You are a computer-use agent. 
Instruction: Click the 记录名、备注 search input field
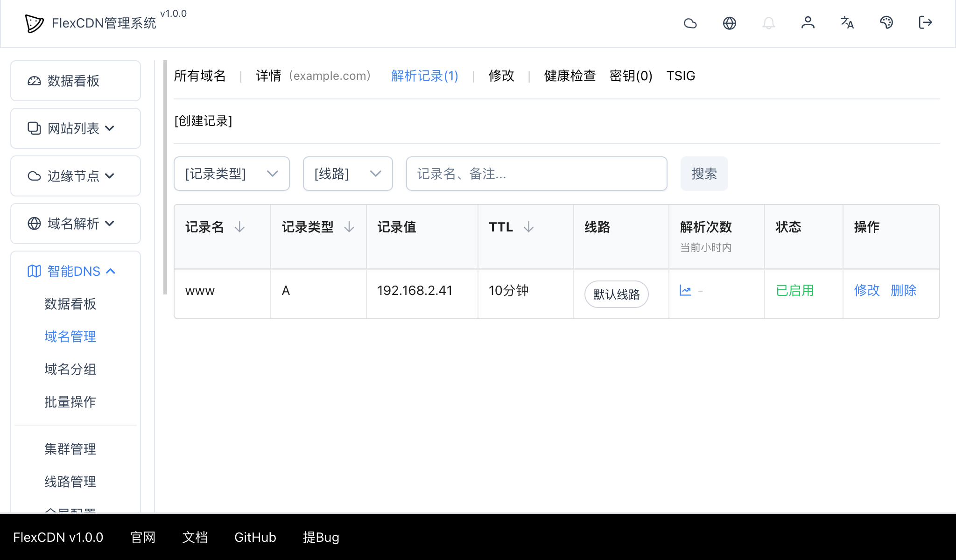[536, 174]
